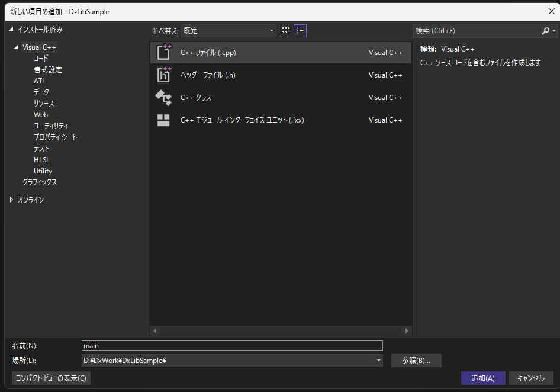Select Visual C++ in the tree
This screenshot has width=560, height=392.
tap(39, 47)
